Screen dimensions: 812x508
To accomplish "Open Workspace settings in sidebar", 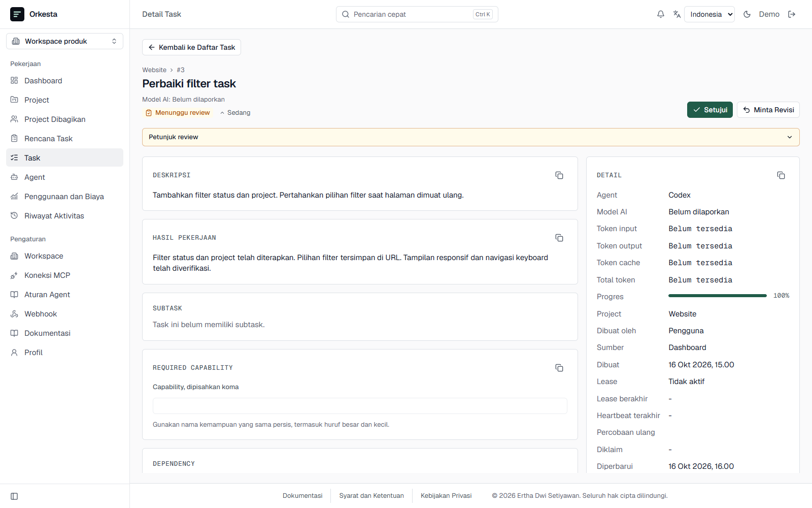I will [x=64, y=256].
